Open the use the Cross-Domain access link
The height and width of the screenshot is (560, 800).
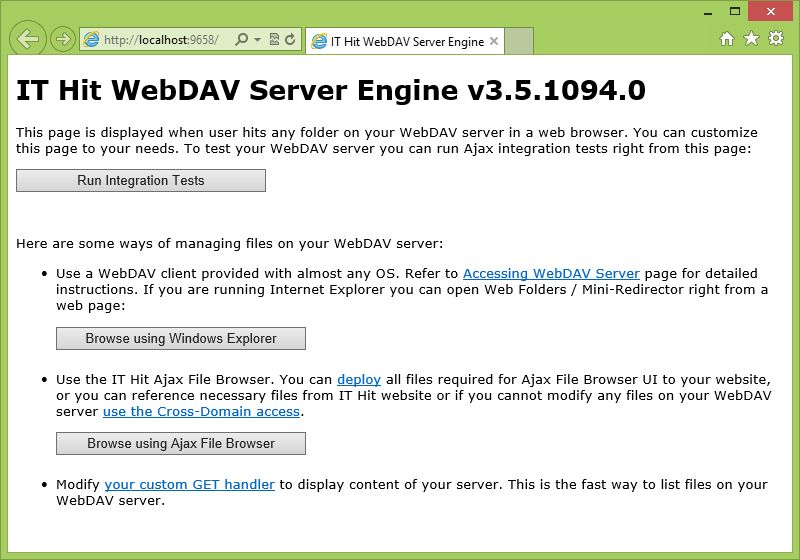click(x=202, y=412)
